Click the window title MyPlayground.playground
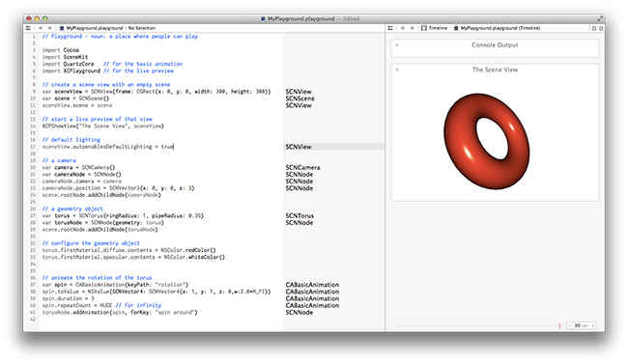628x364 pixels. pyautogui.click(x=300, y=18)
